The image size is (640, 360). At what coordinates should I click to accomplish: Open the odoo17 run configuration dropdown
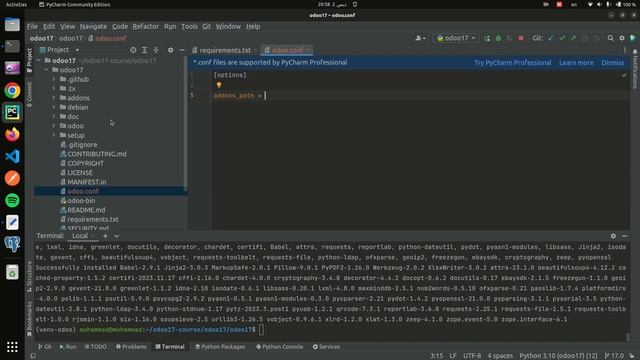pos(456,38)
